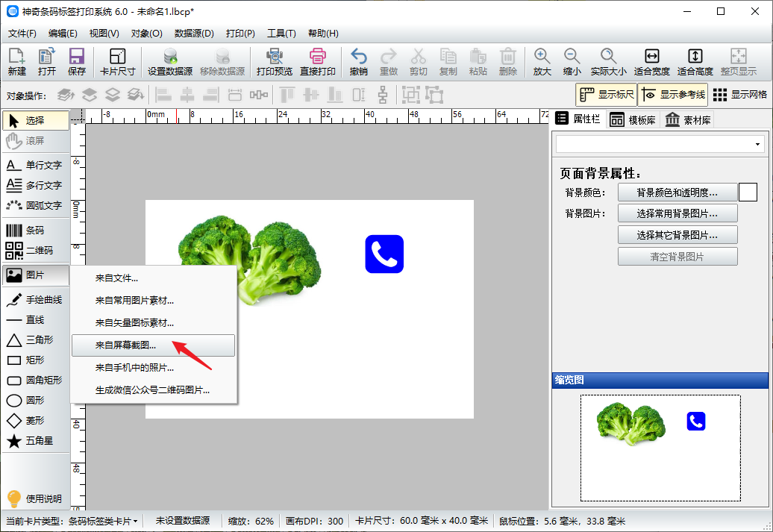The image size is (773, 532).
Task: Select the 直线 line tool
Action: tap(36, 320)
